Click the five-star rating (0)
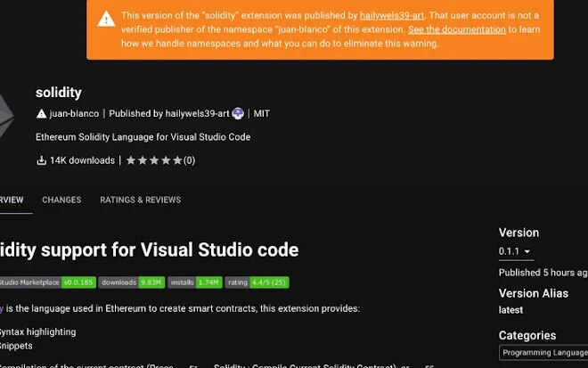The width and height of the screenshot is (588, 368). [x=160, y=160]
